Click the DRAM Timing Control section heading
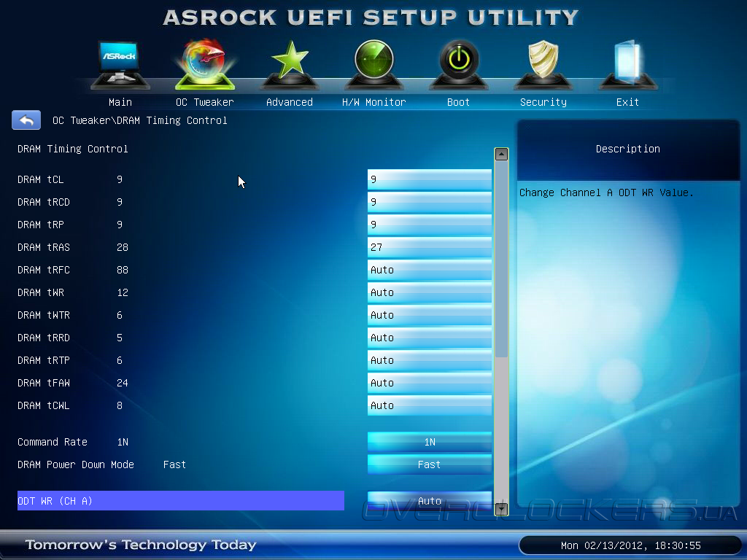Viewport: 747px width, 560px height. tap(72, 149)
